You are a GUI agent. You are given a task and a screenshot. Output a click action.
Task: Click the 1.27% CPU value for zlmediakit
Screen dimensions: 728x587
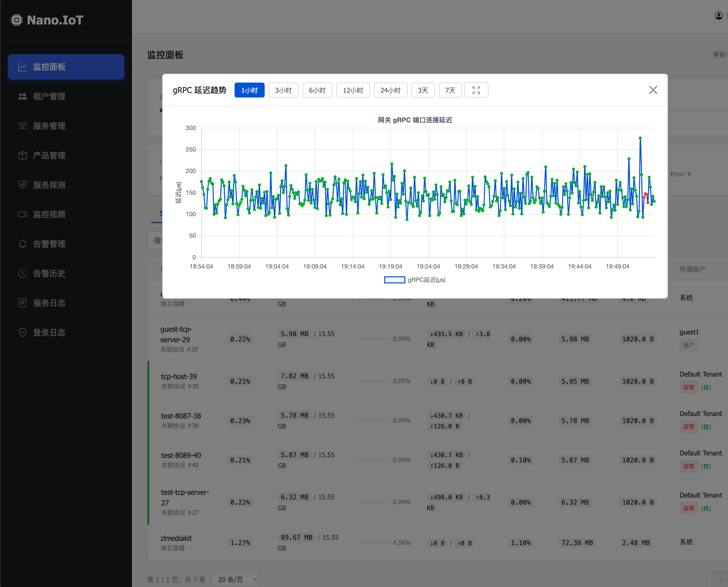(x=240, y=543)
